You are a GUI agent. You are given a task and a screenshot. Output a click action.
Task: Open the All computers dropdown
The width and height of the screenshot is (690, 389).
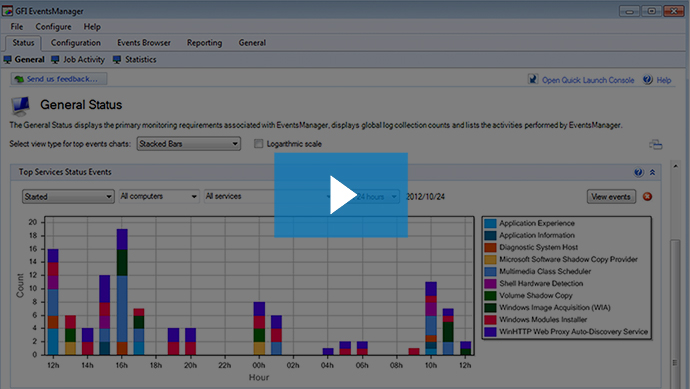[159, 196]
